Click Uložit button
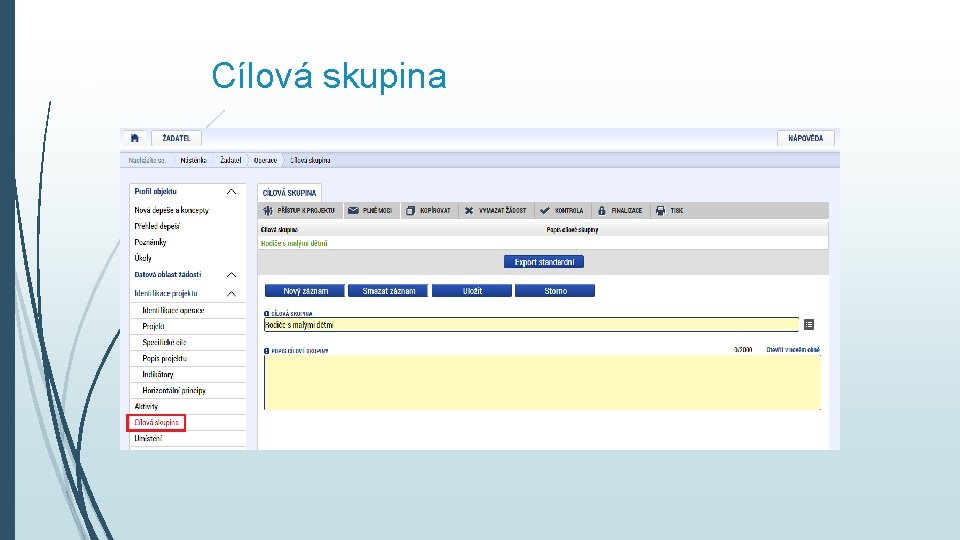 point(472,291)
